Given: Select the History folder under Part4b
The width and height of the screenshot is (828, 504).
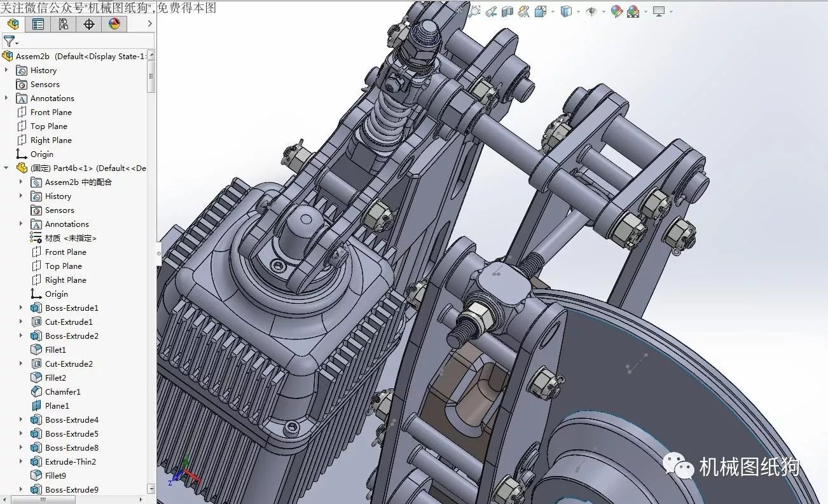Looking at the screenshot, I should coord(52,196).
